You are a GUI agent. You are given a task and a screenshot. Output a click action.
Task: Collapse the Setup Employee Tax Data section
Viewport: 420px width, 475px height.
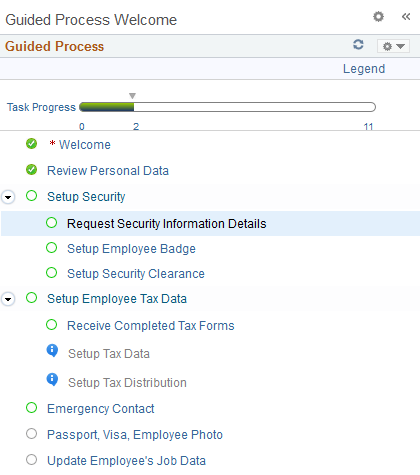(x=8, y=299)
